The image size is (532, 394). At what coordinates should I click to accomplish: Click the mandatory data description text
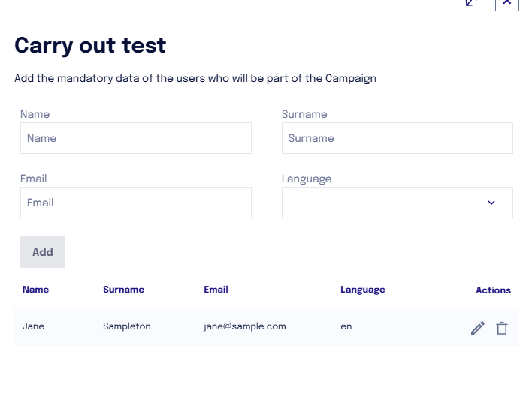pos(195,78)
